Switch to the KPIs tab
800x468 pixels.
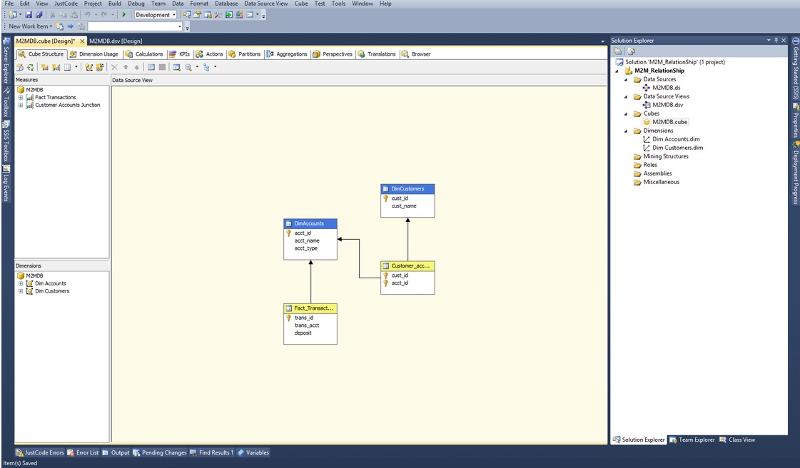[180, 54]
